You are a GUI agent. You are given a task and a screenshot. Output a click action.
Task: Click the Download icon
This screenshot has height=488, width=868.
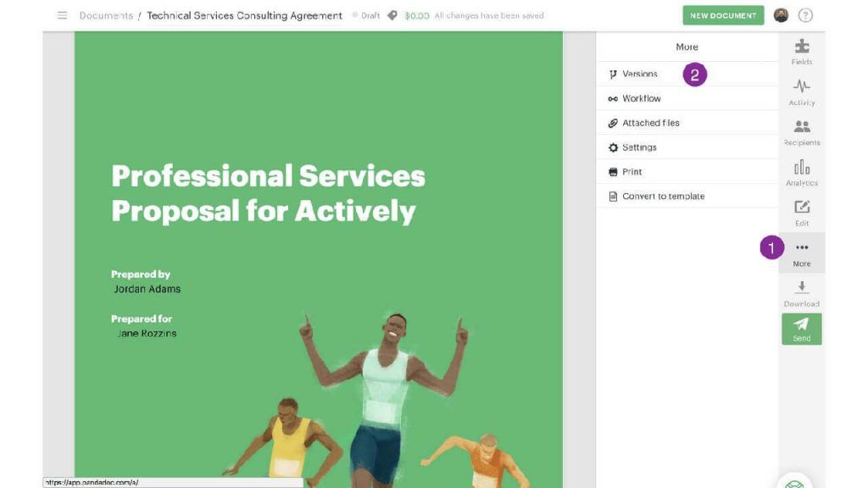tap(802, 287)
